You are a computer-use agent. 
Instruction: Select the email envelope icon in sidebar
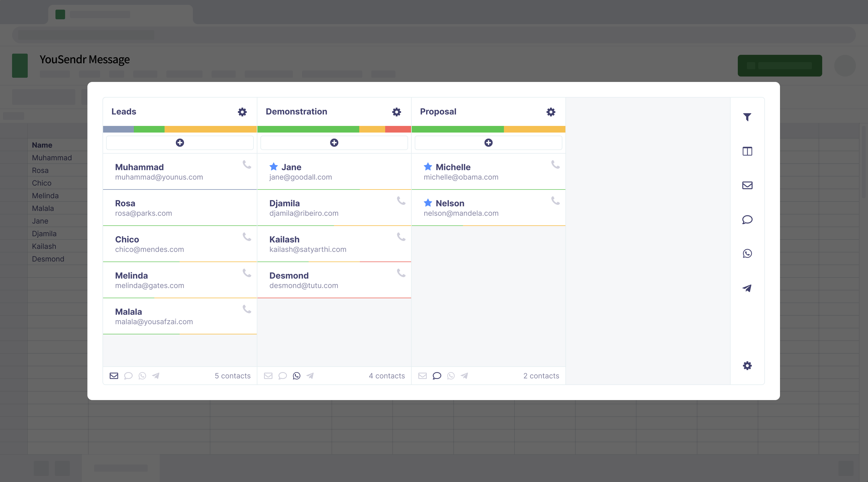pos(747,185)
